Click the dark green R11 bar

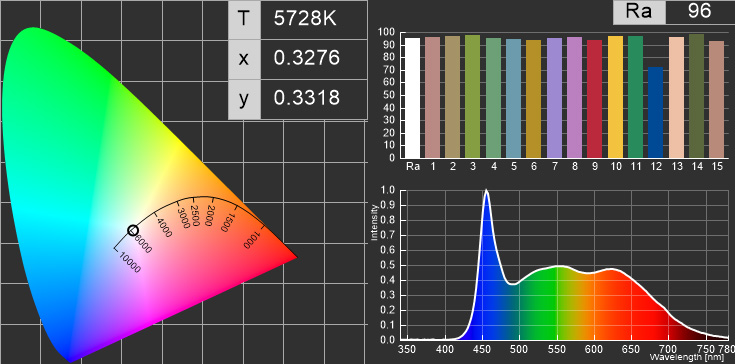(x=636, y=97)
